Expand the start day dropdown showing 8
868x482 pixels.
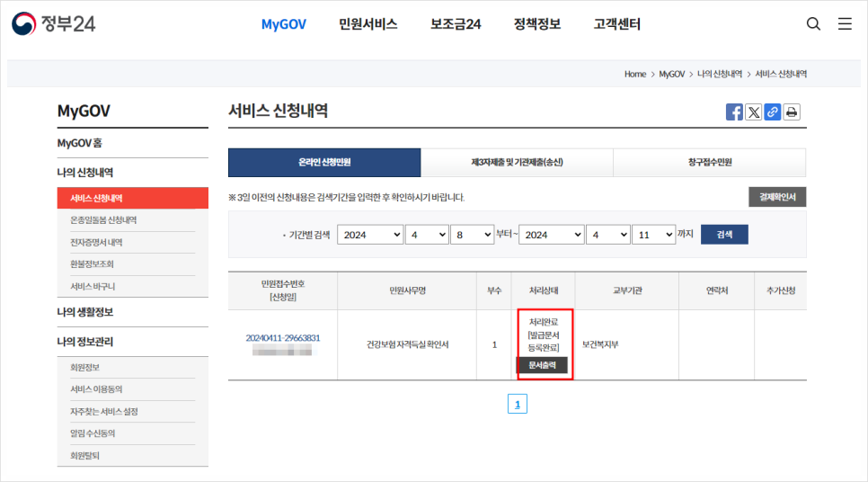(x=473, y=235)
